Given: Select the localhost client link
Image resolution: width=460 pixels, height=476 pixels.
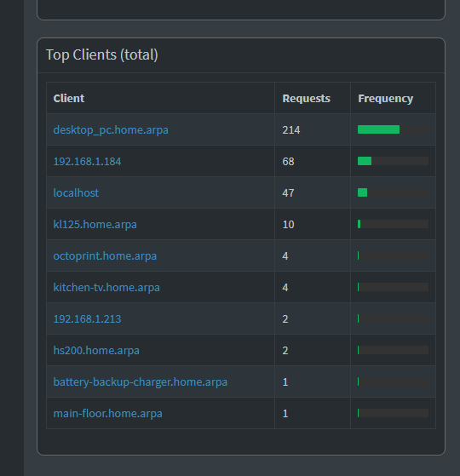Looking at the screenshot, I should (x=76, y=192).
